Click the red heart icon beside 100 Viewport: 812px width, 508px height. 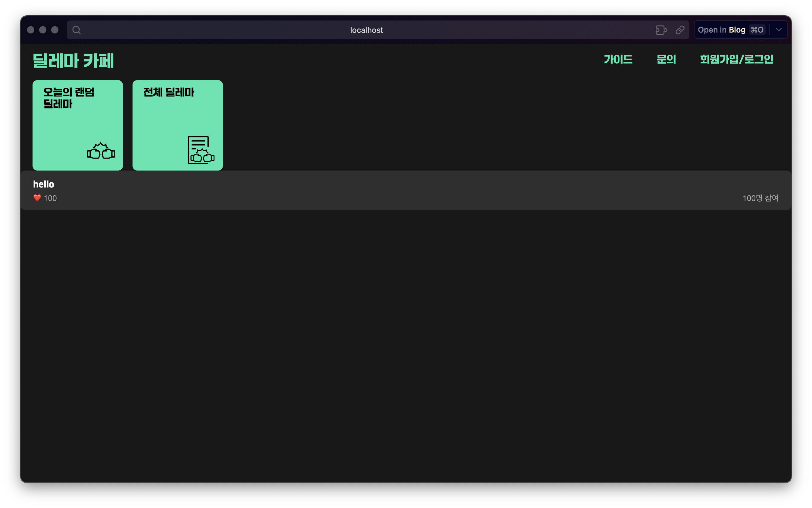[x=37, y=198]
